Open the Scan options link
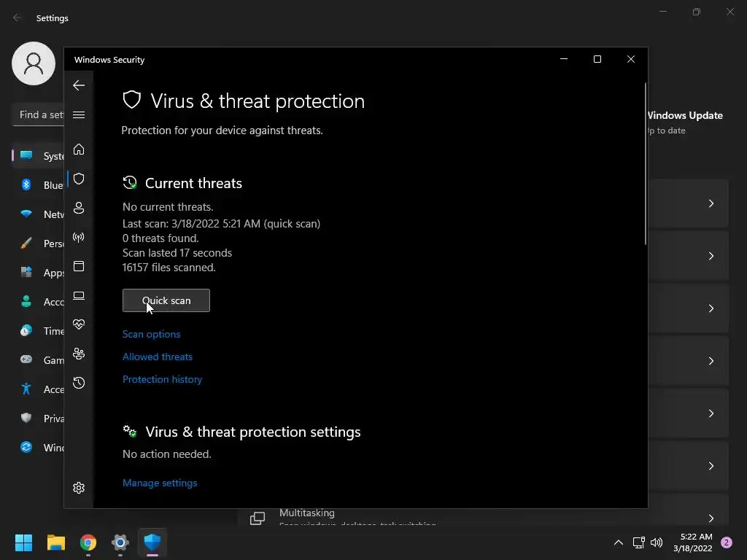The height and width of the screenshot is (560, 747). point(152,334)
